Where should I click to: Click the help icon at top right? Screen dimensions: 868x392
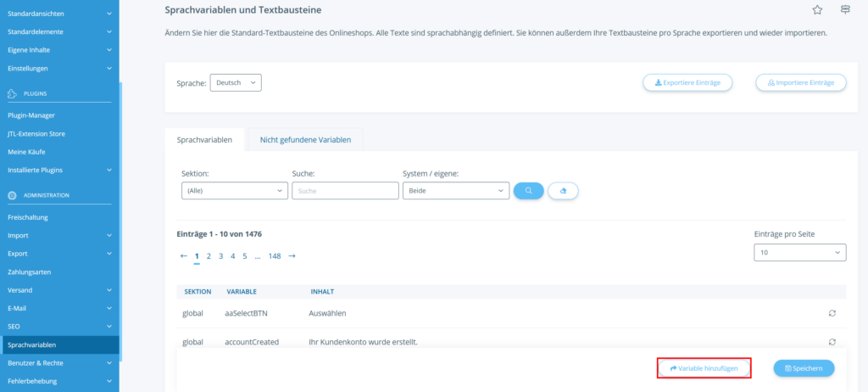[844, 10]
